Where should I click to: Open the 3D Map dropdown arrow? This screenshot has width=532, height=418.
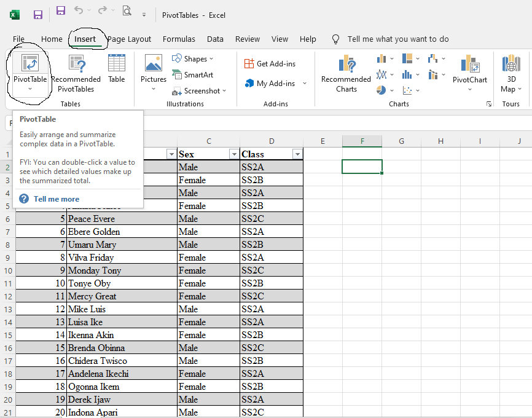(x=520, y=89)
